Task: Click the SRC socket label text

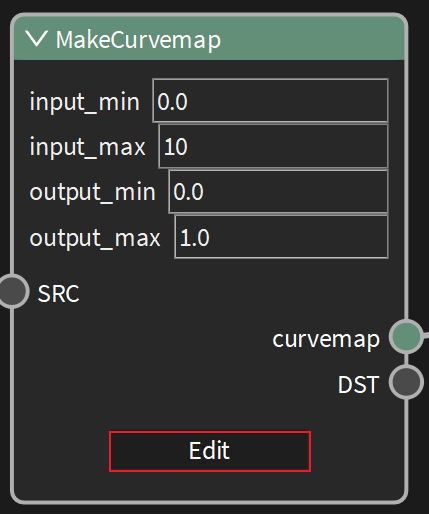Action: [x=59, y=294]
